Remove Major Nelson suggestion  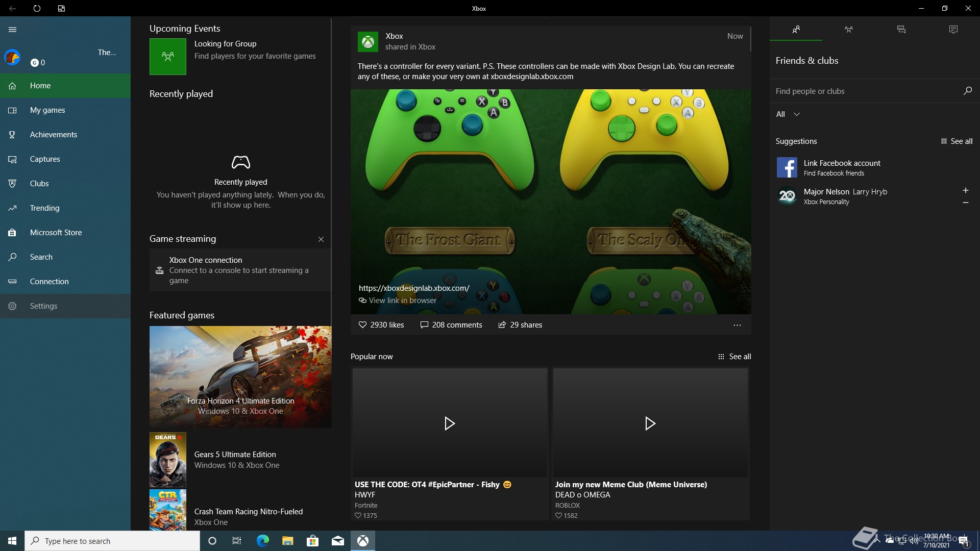point(965,203)
